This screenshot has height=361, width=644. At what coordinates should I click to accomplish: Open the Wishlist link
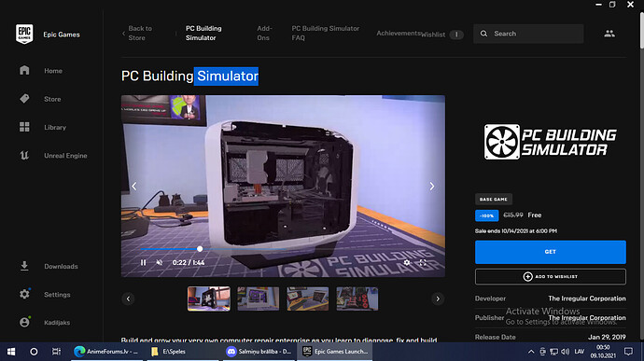pos(433,35)
